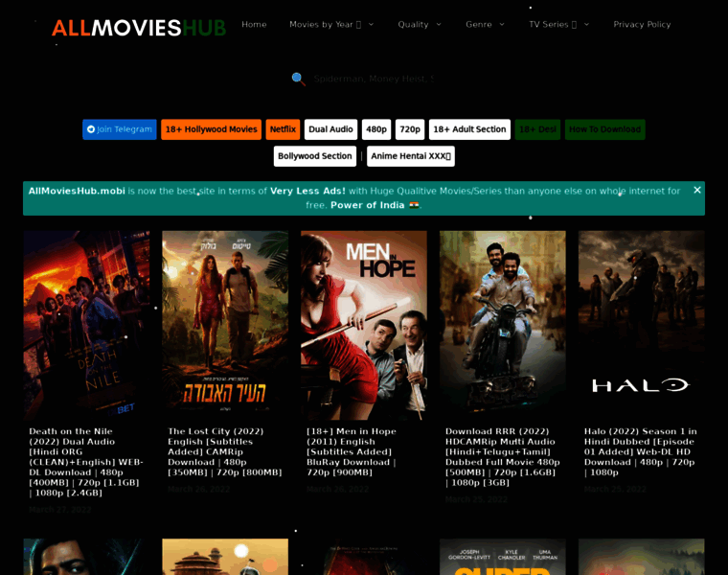Screen dimensions: 728x575
Task: Filter by 720p quality button
Action: 410,129
